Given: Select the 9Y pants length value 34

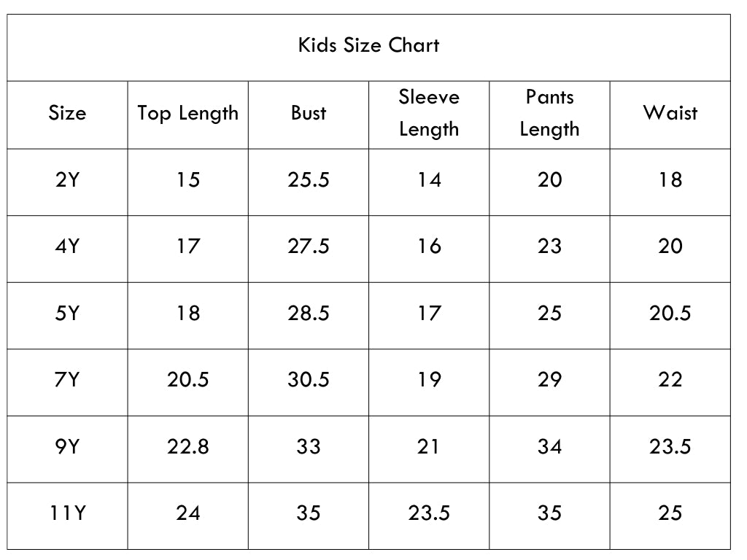Looking at the screenshot, I should 549,447.
